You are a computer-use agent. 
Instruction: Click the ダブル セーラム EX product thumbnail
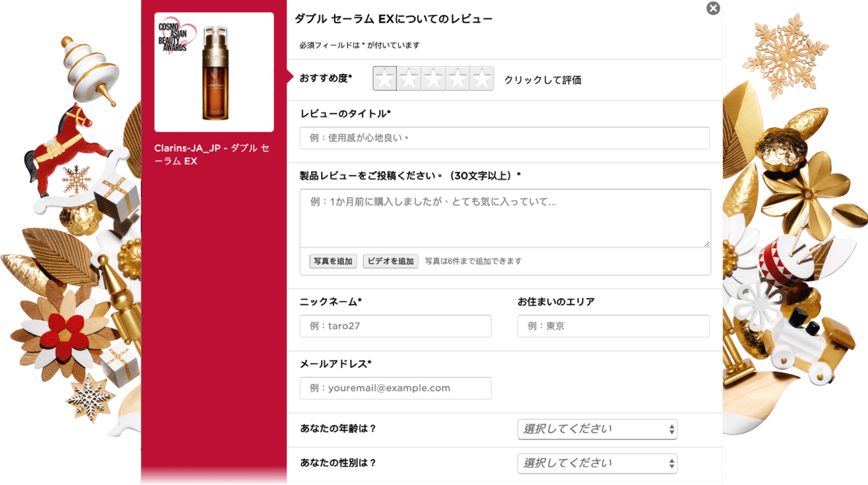[x=214, y=72]
